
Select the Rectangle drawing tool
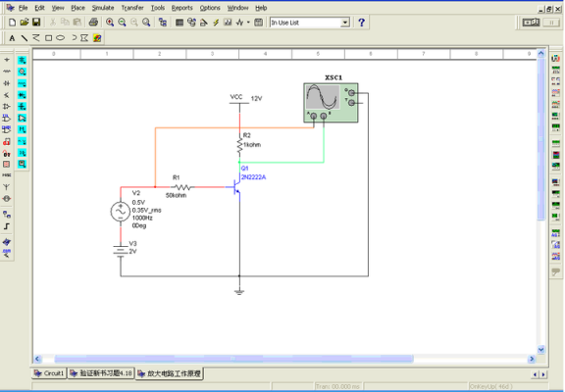point(48,38)
